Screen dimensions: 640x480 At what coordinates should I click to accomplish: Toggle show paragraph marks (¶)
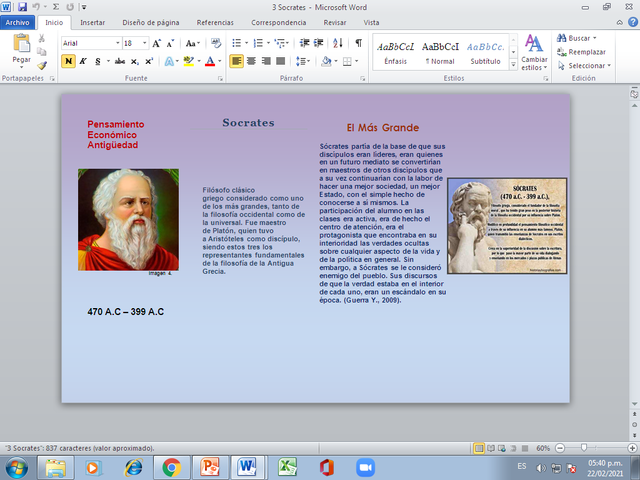(358, 43)
